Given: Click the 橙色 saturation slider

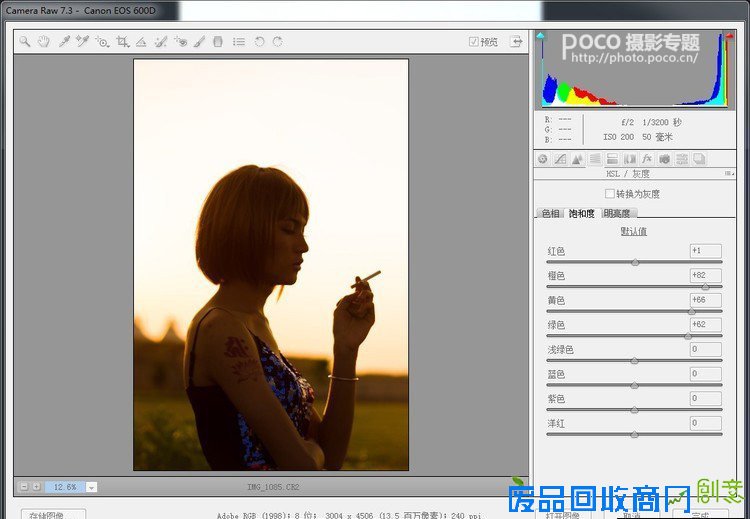Looking at the screenshot, I should (x=705, y=287).
